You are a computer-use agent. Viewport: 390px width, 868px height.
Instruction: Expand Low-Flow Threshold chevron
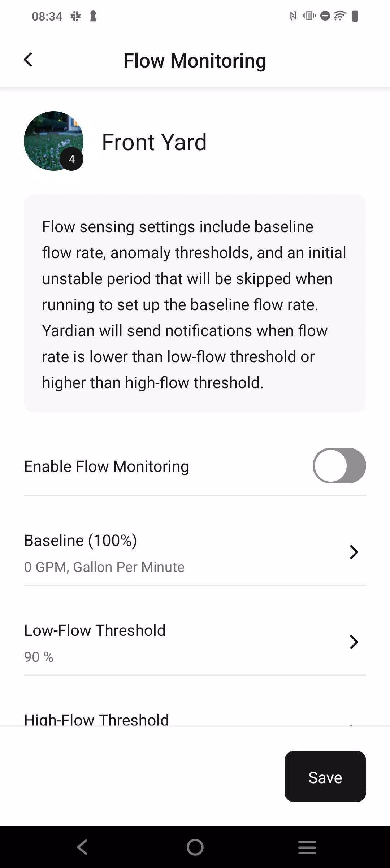coord(354,642)
